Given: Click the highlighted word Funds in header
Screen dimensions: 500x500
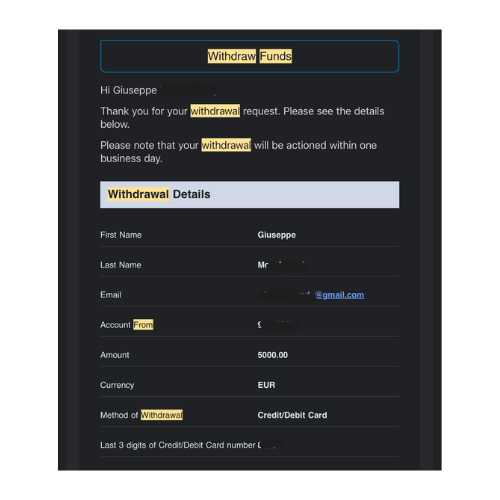Looking at the screenshot, I should tap(276, 56).
